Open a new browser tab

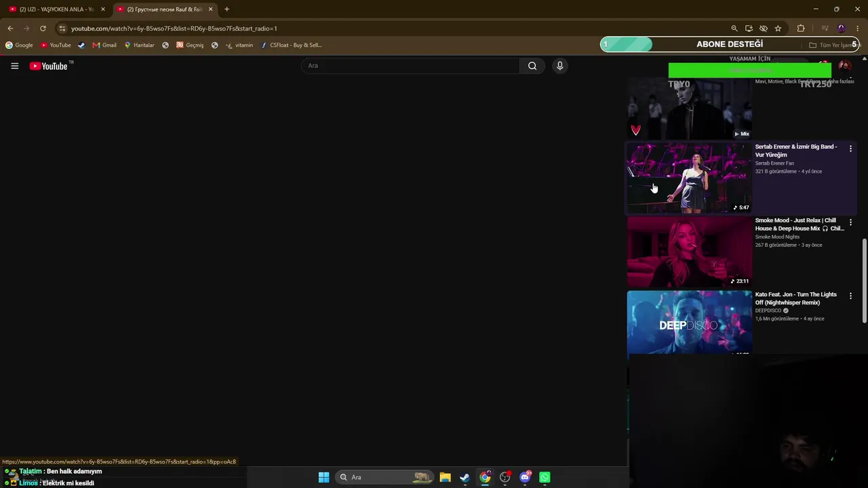[226, 9]
